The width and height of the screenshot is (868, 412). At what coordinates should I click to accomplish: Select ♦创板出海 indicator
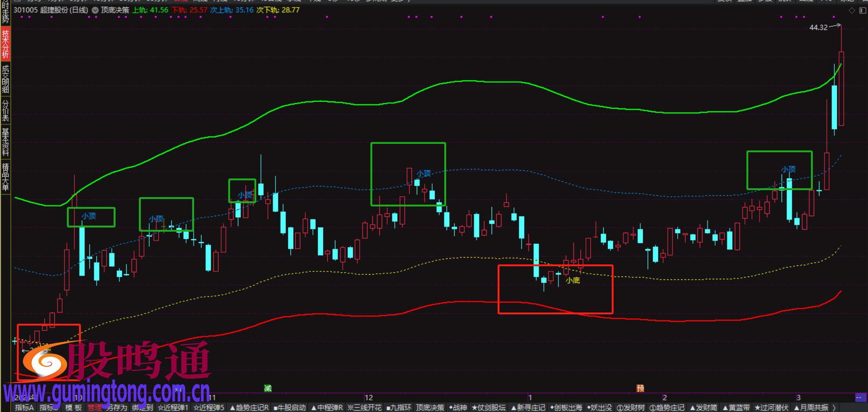566,408
